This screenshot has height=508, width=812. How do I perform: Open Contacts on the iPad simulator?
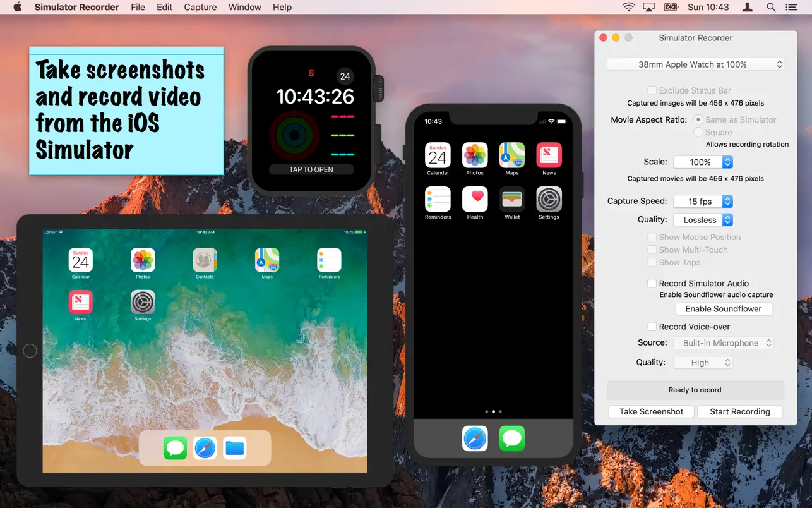[205, 259]
